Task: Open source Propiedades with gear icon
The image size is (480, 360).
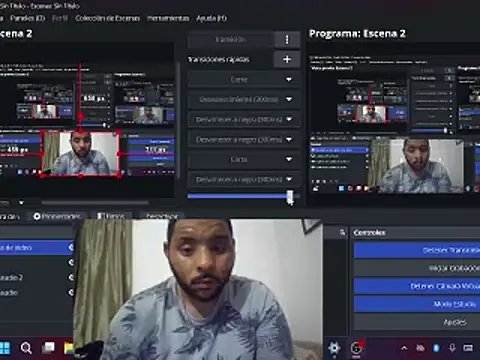Action: tap(57, 216)
